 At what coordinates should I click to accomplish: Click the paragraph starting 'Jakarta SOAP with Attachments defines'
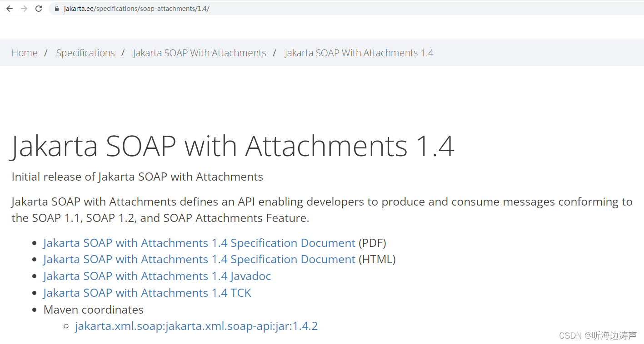pyautogui.click(x=322, y=210)
